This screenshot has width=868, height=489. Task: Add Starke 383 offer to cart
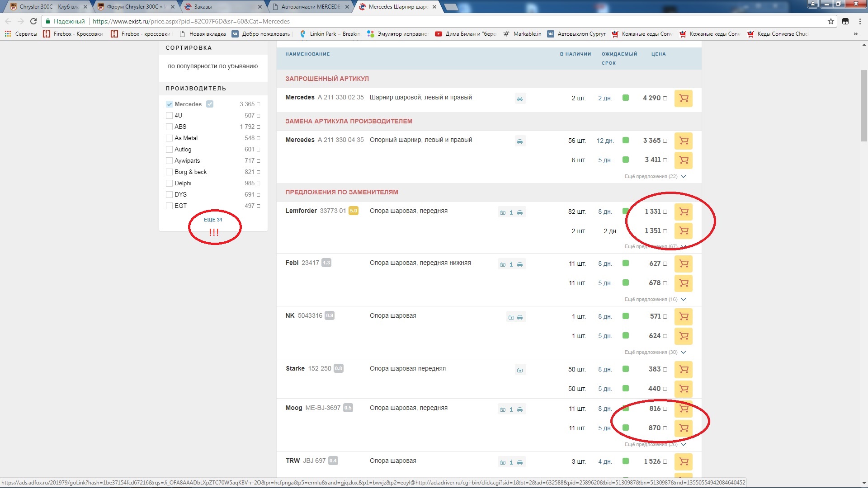coord(683,369)
